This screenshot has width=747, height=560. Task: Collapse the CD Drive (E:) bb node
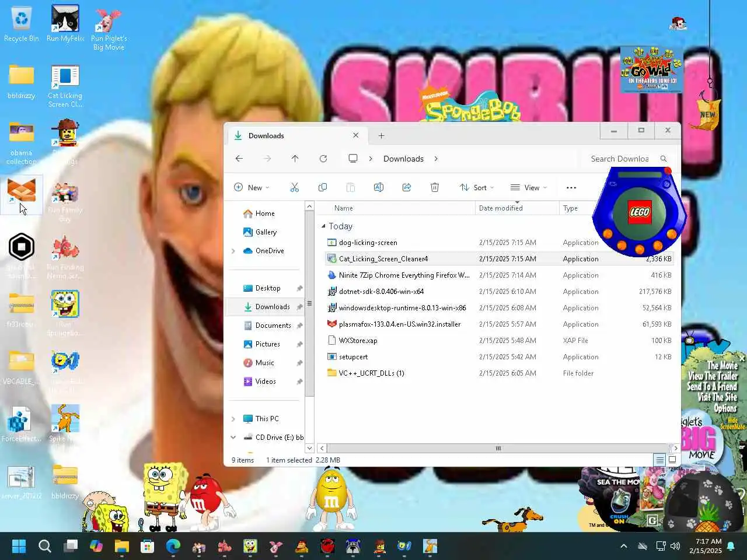[x=233, y=437]
